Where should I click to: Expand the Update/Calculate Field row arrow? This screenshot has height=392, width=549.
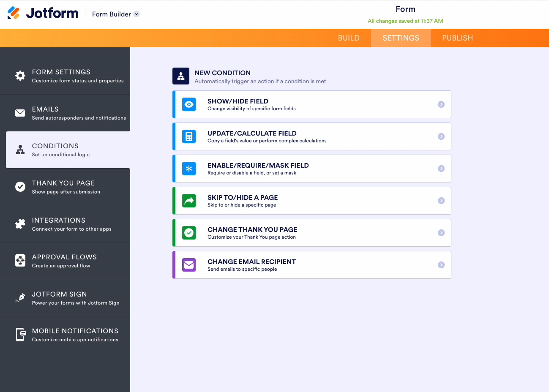pos(441,136)
